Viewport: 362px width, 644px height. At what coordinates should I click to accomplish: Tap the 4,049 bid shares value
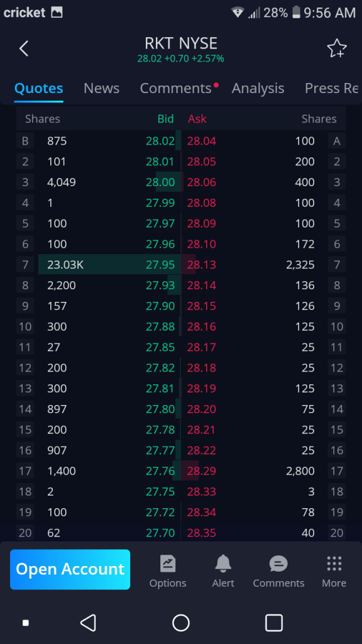coord(62,182)
